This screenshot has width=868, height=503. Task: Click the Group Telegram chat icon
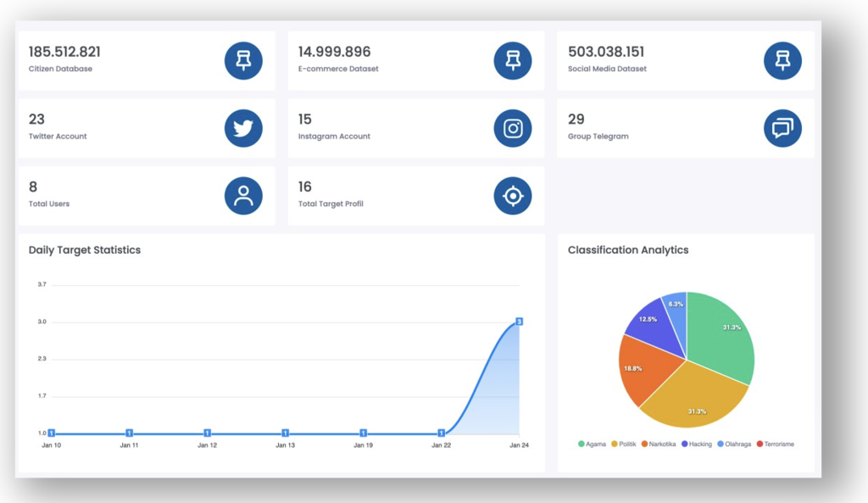(782, 128)
